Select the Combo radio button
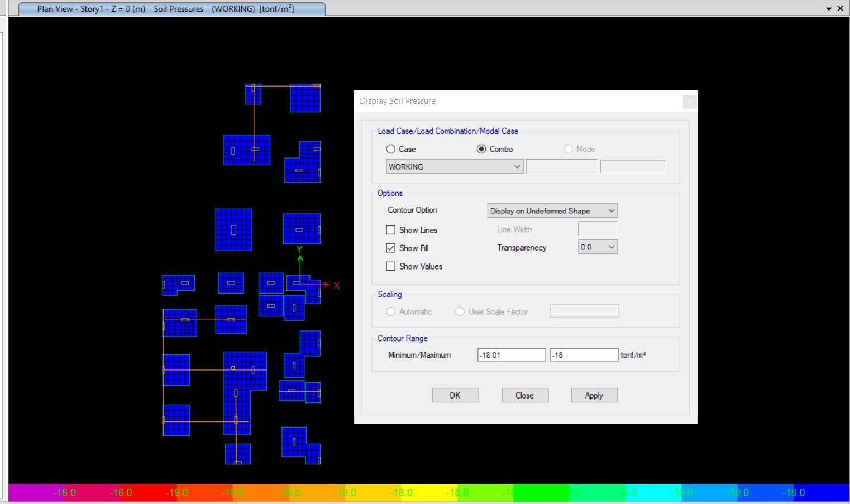The width and height of the screenshot is (850, 504). [481, 149]
